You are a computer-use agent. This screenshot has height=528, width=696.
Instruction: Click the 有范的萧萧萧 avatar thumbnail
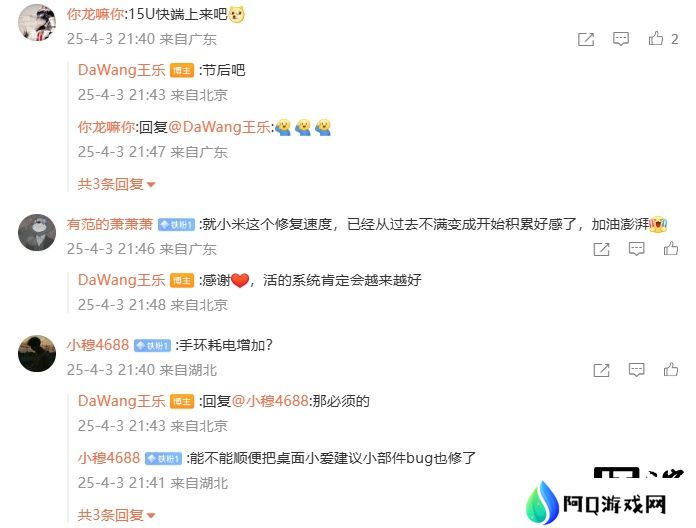click(37, 232)
